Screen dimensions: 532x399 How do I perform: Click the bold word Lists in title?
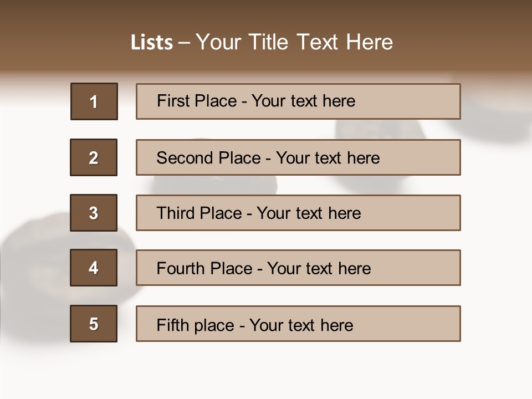(152, 43)
